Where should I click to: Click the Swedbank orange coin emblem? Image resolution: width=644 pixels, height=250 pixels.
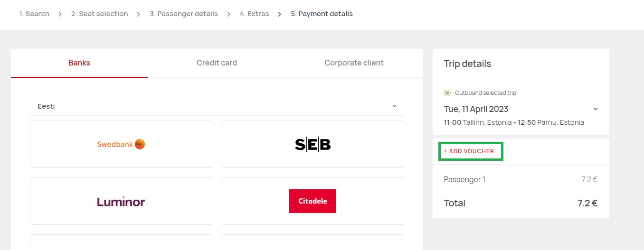(x=140, y=144)
